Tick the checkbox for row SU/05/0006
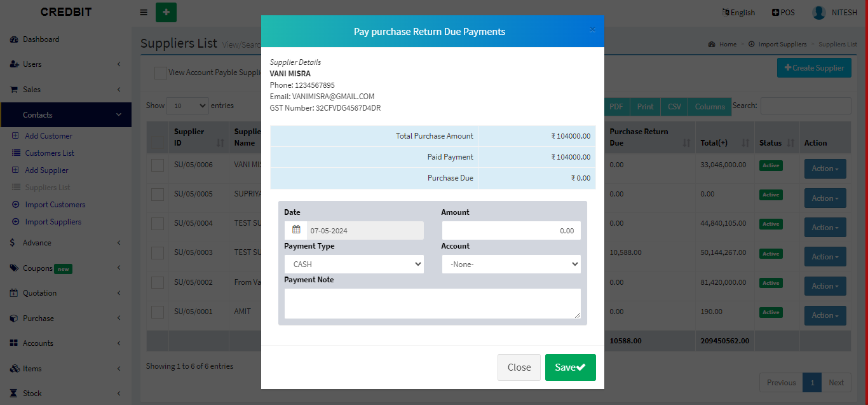Image resolution: width=868 pixels, height=405 pixels. tap(158, 165)
